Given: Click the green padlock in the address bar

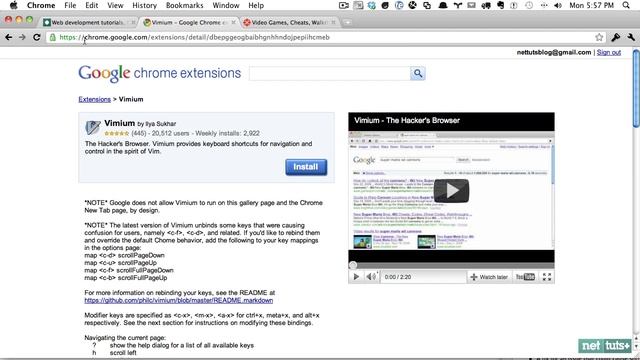Looking at the screenshot, I should click(52, 37).
